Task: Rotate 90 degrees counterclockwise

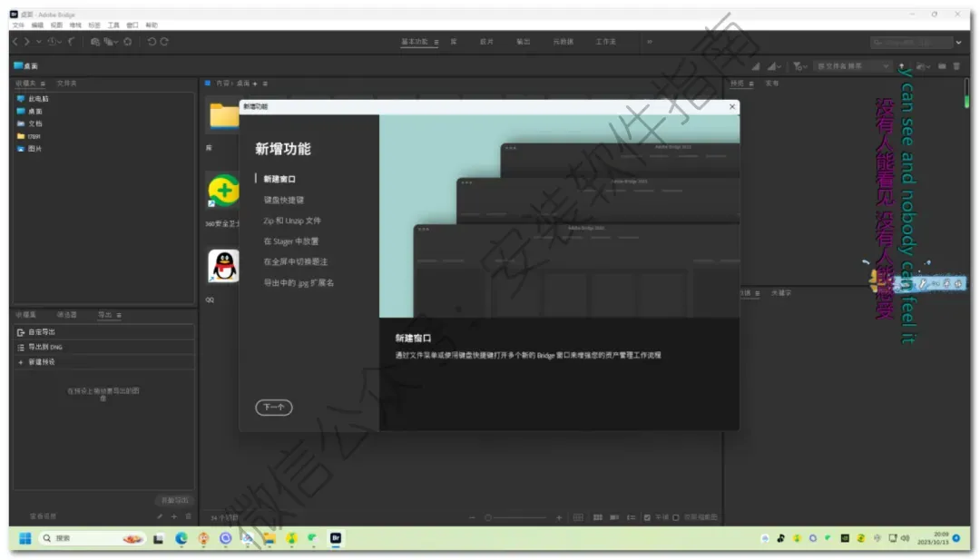Action: click(152, 42)
